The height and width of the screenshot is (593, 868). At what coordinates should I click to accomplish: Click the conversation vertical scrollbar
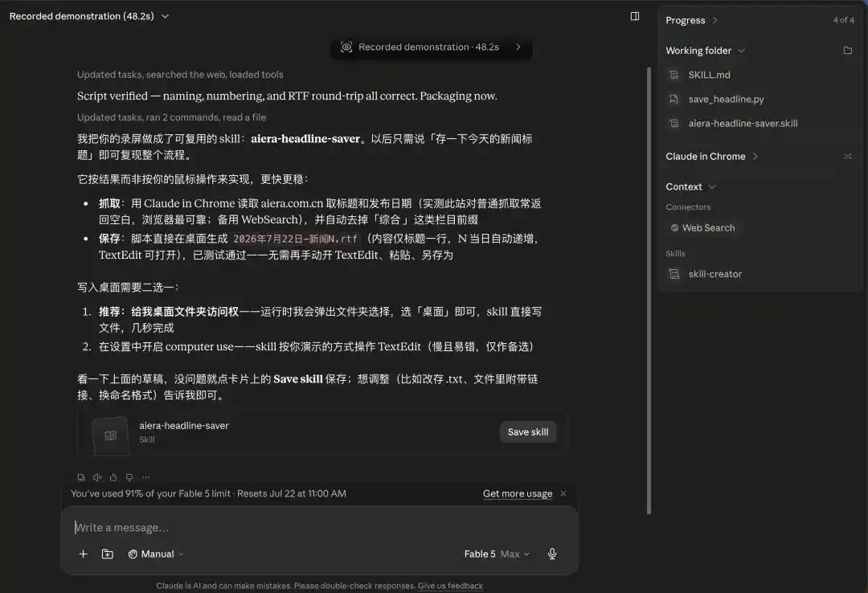click(649, 291)
